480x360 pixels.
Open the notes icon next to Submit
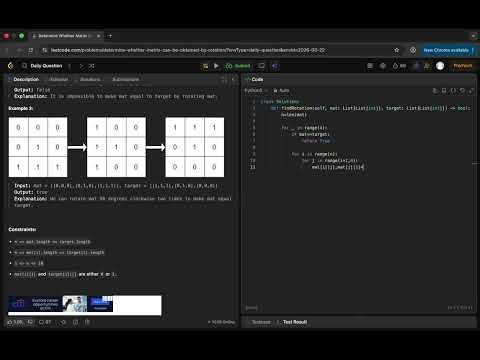262,66
